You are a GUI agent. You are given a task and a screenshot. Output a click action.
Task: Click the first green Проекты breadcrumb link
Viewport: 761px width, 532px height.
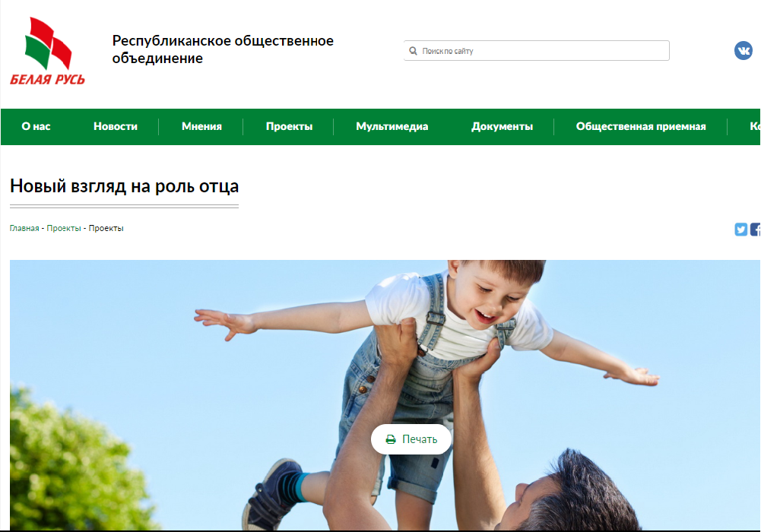[63, 228]
